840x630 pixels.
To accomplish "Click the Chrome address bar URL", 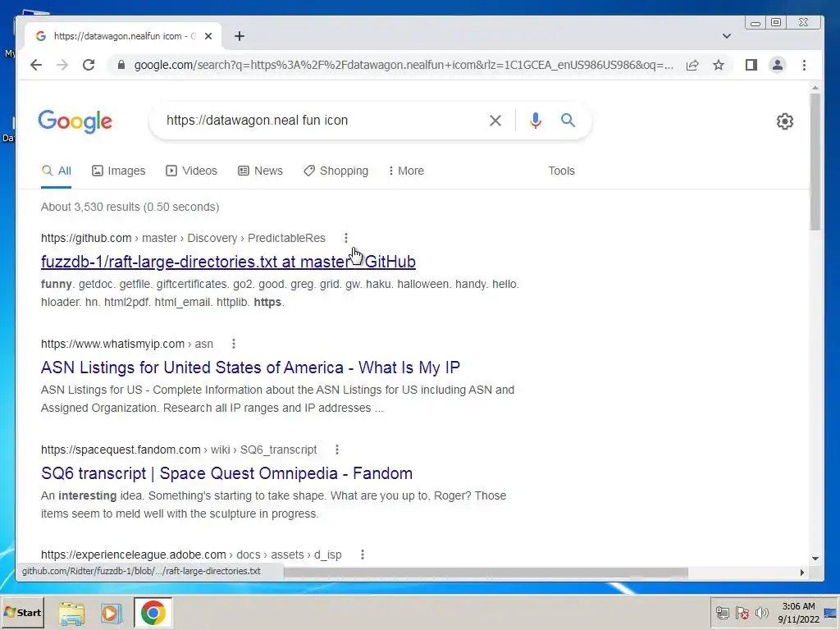I will (x=404, y=65).
